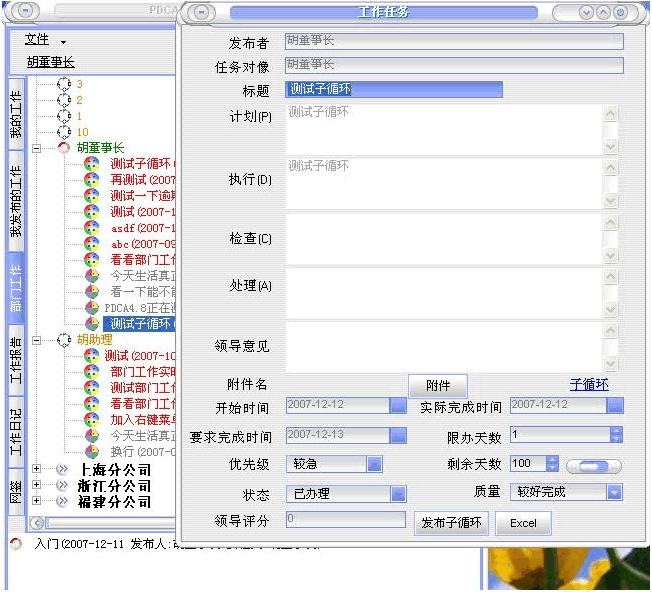This screenshot has width=652, height=592.
Task: Collapse the 胡助理 tree node
Action: (37, 340)
